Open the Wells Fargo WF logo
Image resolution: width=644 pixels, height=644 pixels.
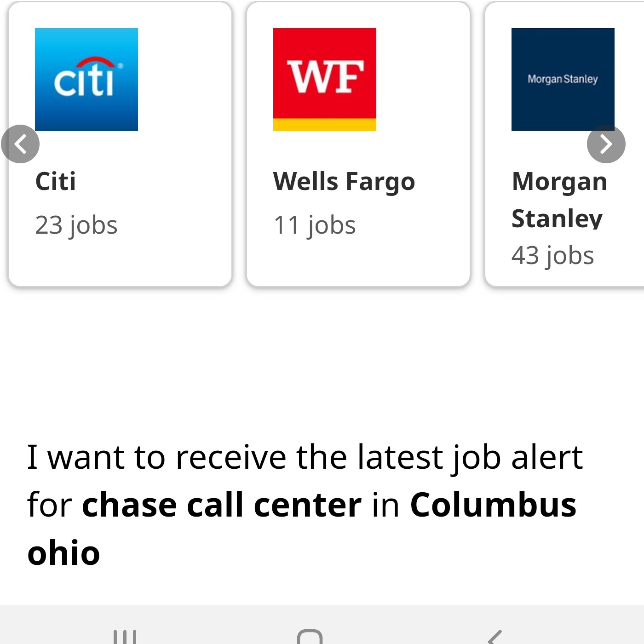[x=325, y=80]
